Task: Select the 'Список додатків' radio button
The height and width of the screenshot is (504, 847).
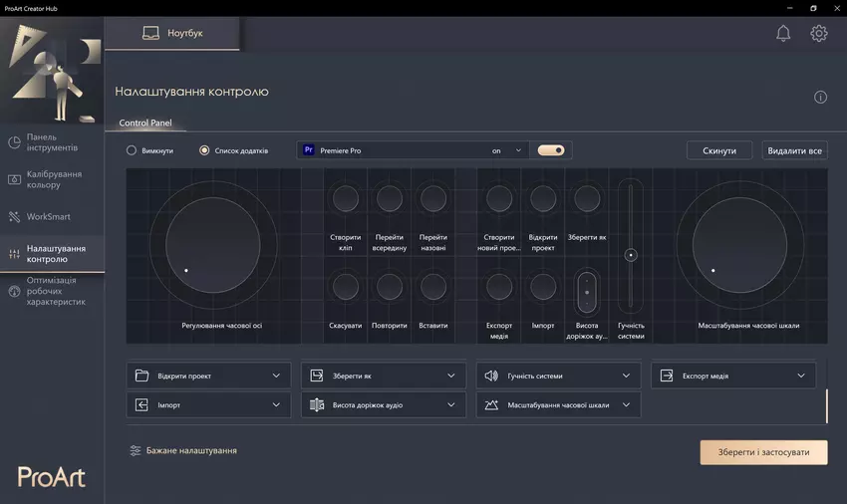Action: click(204, 150)
